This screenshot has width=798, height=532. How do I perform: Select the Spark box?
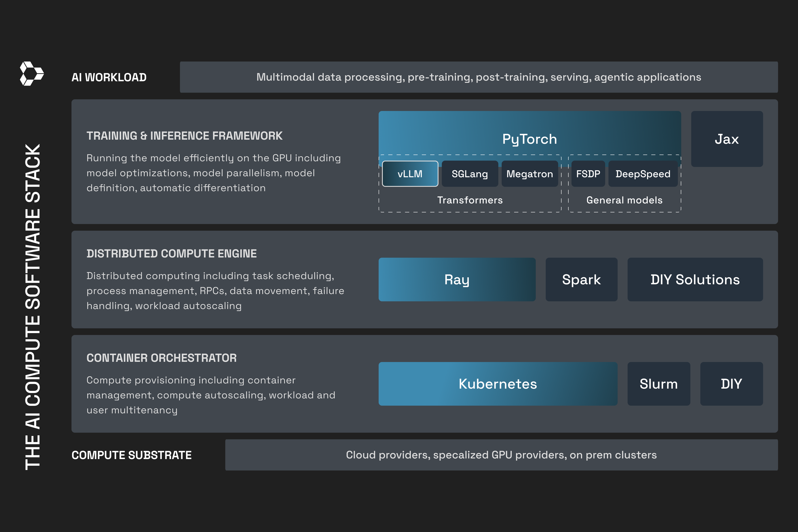click(x=581, y=279)
